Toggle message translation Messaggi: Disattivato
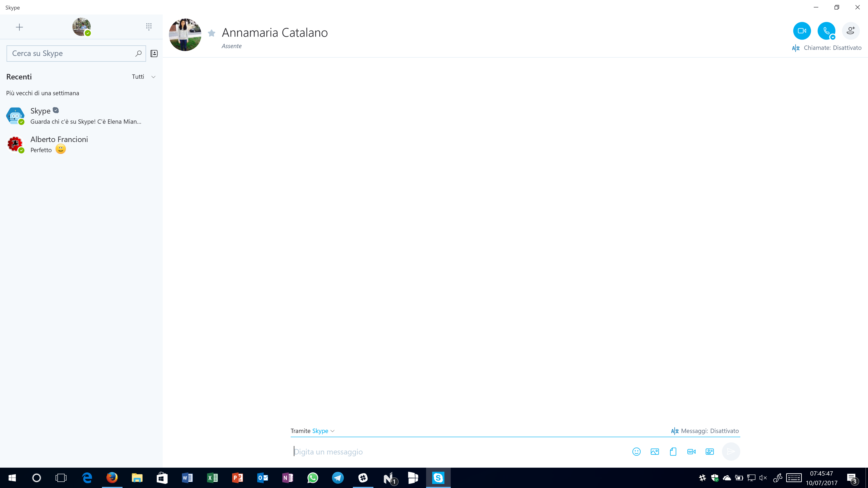868x488 pixels. 705,431
